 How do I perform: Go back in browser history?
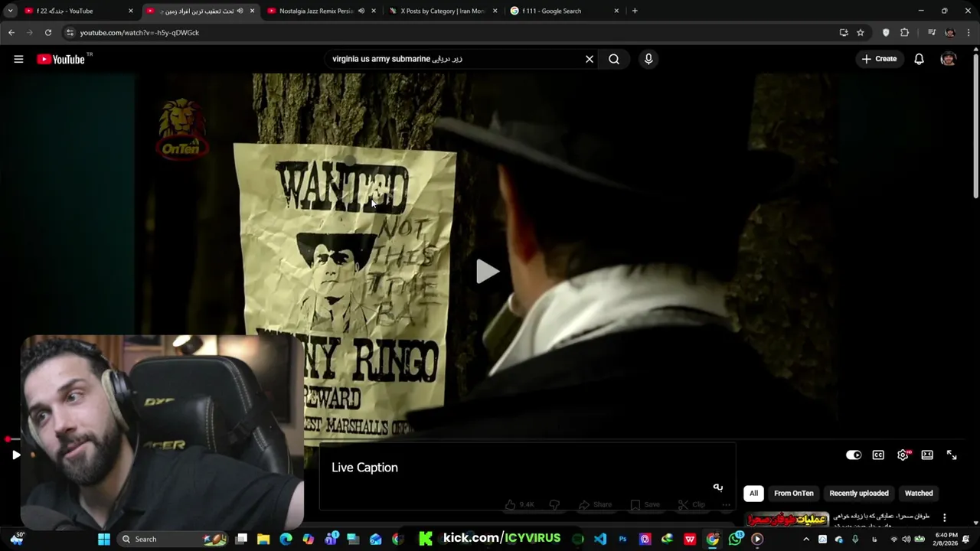(x=11, y=32)
